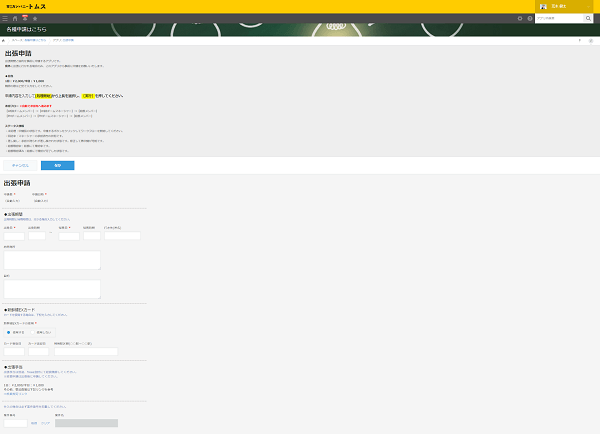Click the キャンセル cancel button
This screenshot has height=434, width=600.
(20, 165)
